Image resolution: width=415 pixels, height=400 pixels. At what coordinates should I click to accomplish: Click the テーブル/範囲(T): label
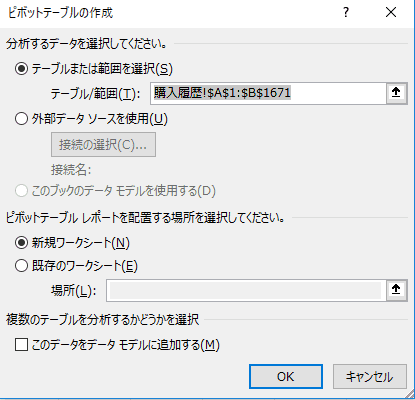point(95,94)
